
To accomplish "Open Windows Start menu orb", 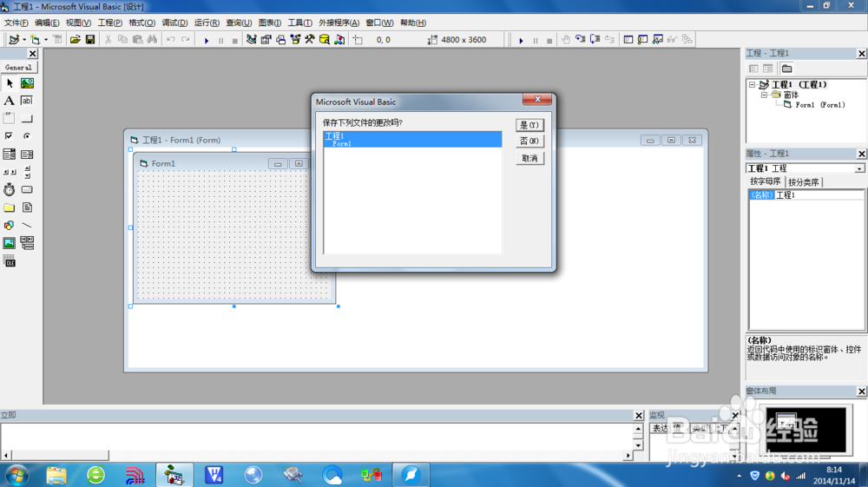I will tap(16, 475).
